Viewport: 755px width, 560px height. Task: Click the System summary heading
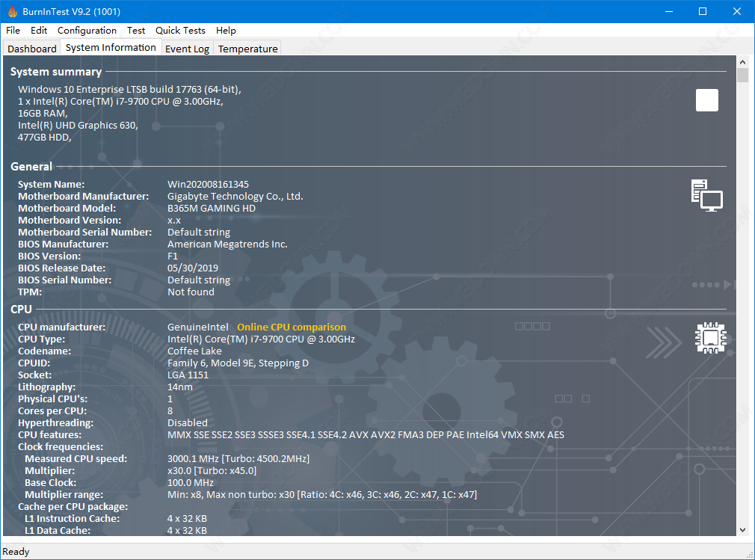56,72
